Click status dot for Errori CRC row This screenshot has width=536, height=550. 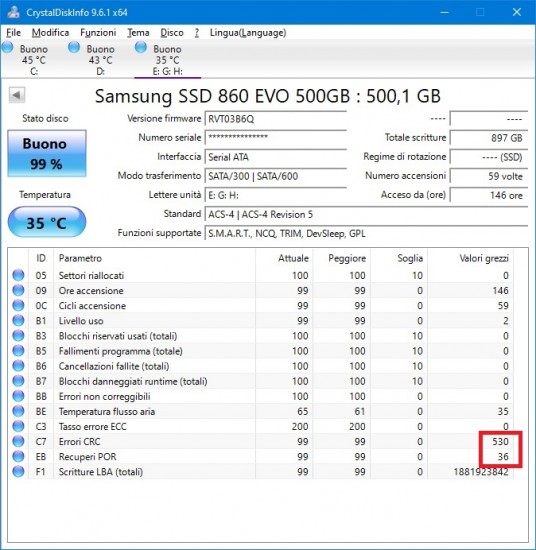point(18,441)
